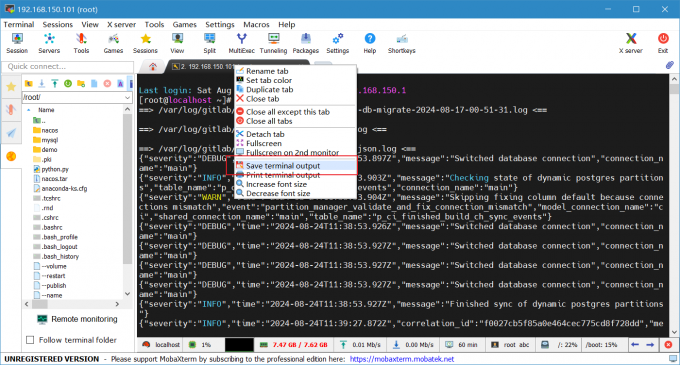Open the Sessions star icon in toolbar
The width and height of the screenshot is (680, 365).
tap(145, 43)
